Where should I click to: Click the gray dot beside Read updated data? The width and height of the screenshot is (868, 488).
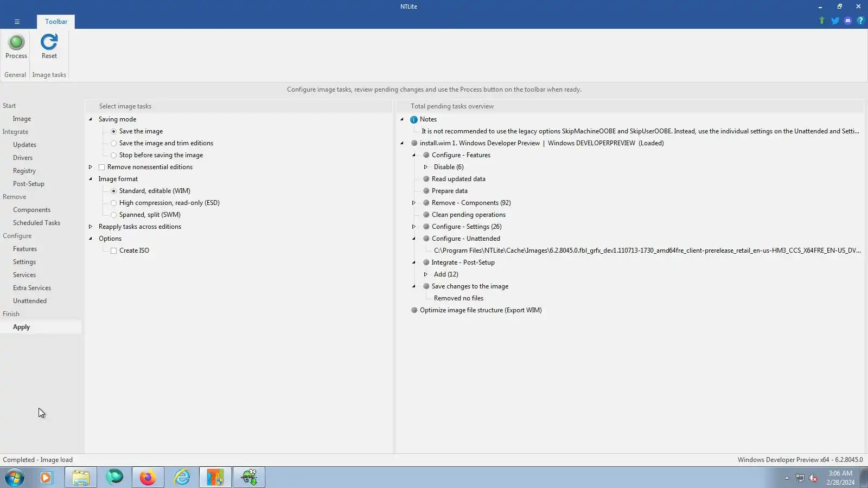point(426,179)
